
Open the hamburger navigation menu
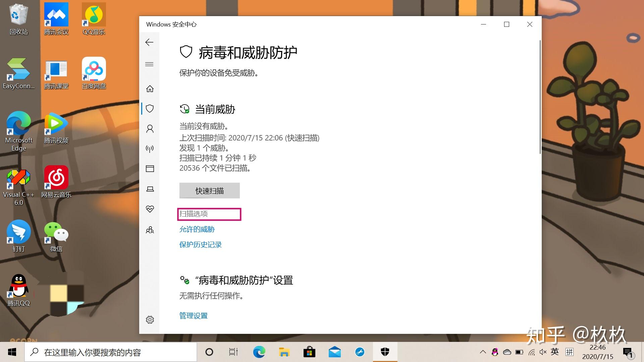[149, 64]
